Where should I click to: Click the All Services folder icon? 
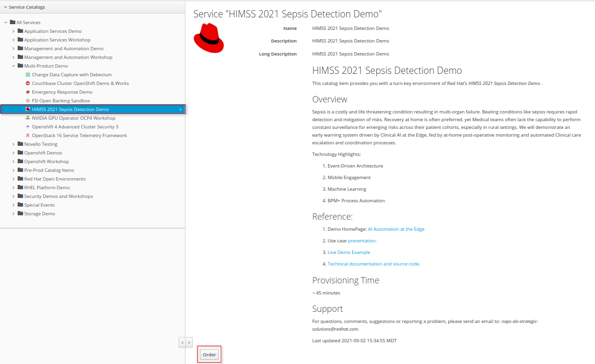click(13, 22)
